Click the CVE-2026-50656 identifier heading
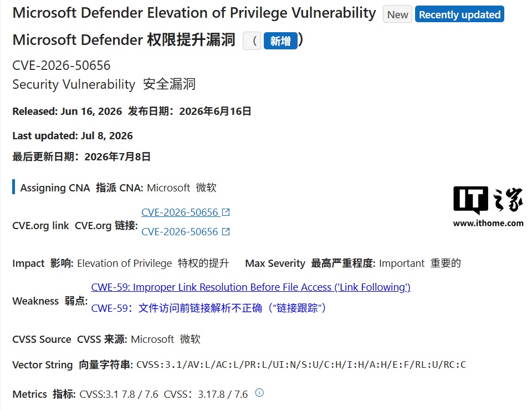 [62, 65]
